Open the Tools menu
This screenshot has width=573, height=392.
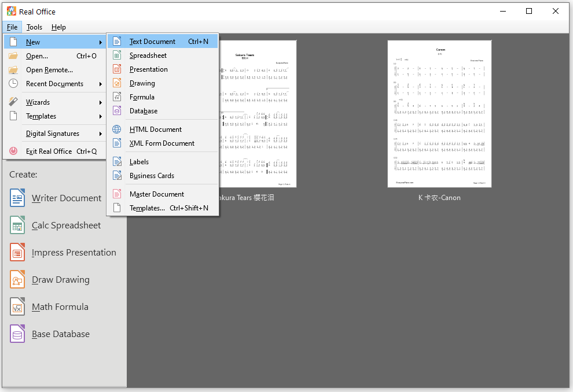[34, 27]
